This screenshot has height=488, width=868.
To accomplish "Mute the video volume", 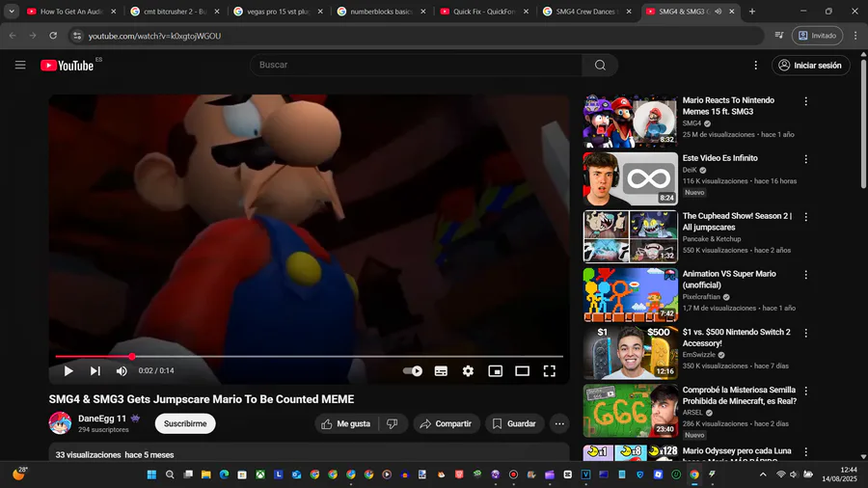I will pyautogui.click(x=122, y=370).
